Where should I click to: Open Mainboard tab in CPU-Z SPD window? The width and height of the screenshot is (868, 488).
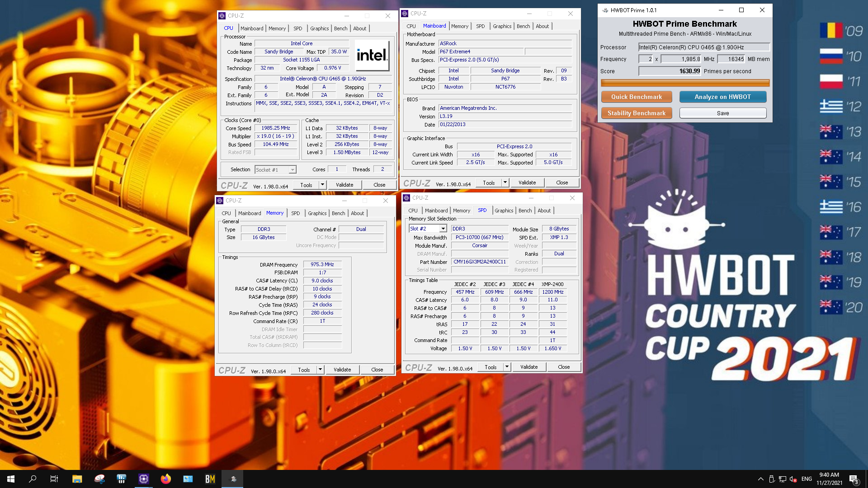(436, 211)
